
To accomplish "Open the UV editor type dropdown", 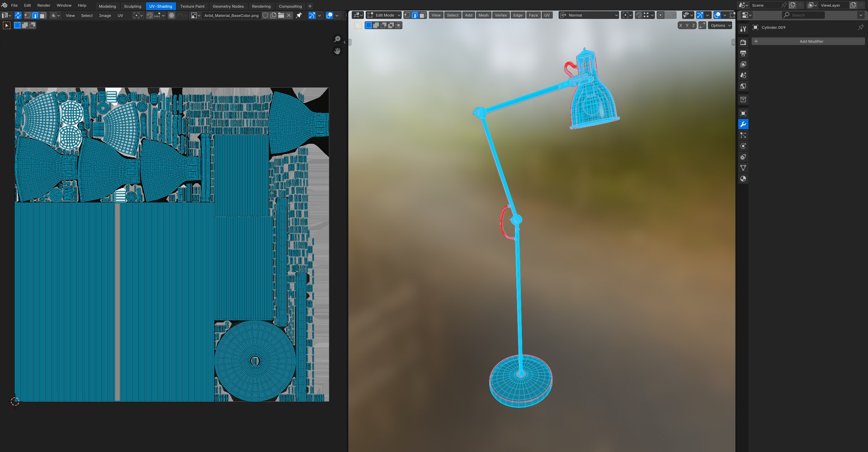I will (7, 15).
